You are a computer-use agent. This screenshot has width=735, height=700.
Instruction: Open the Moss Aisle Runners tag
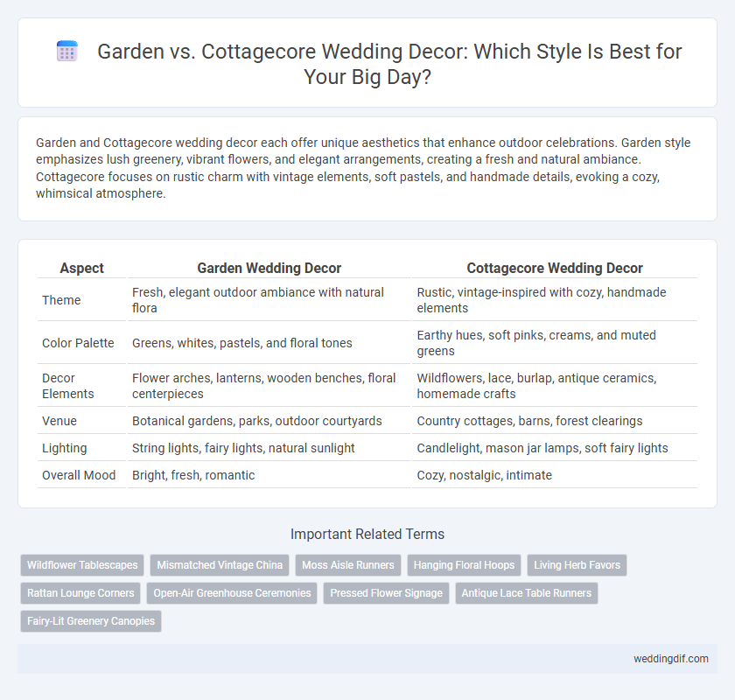coord(348,565)
